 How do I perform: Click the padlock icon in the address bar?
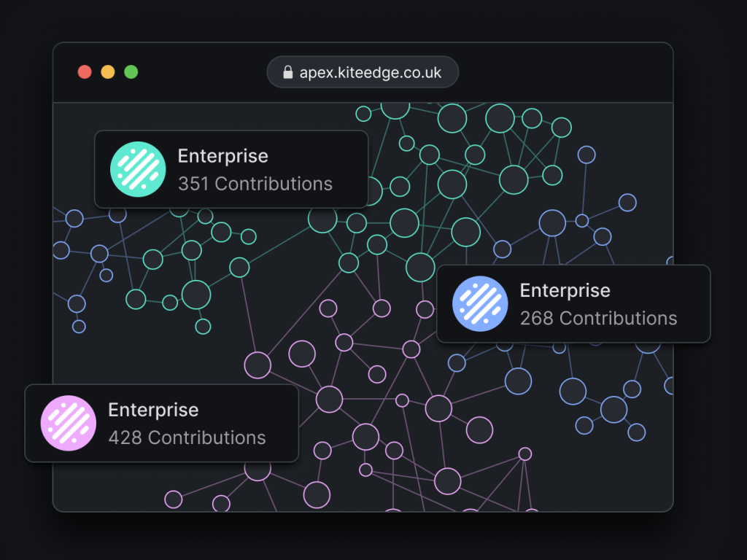coord(287,73)
